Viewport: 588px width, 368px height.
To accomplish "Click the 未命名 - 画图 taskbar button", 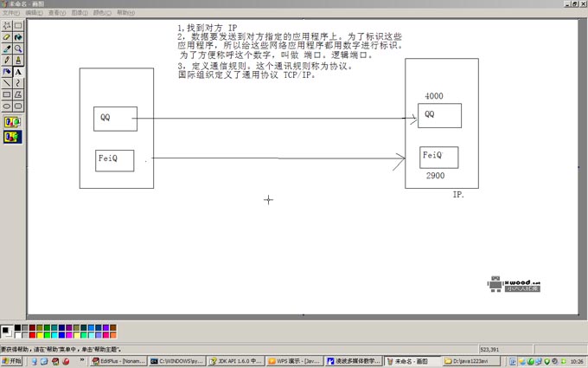I will coord(412,361).
